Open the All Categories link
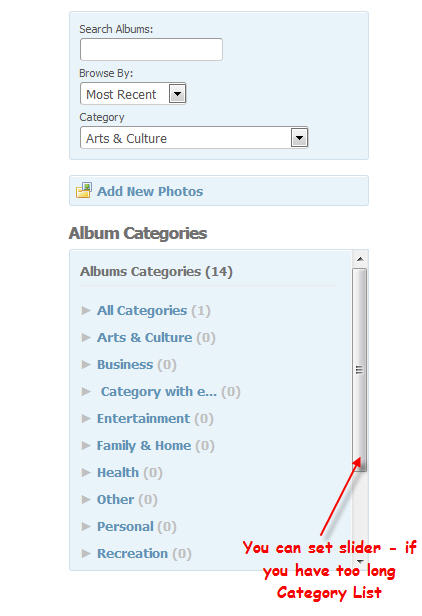The height and width of the screenshot is (616, 422). 142,311
